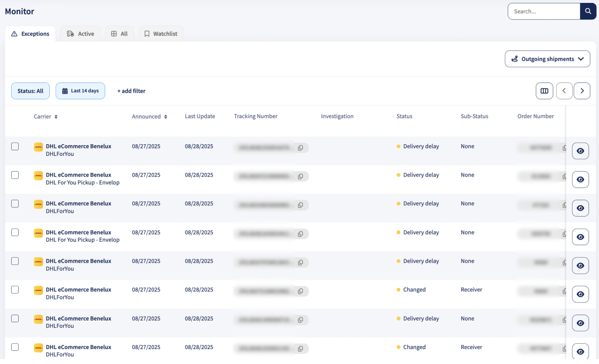
Task: Sort table by Carrier column
Action: click(x=46, y=116)
